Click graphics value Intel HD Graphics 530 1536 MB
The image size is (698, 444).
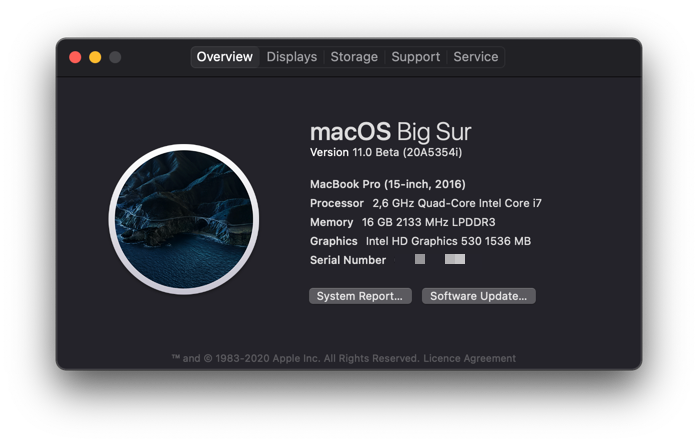tap(448, 241)
